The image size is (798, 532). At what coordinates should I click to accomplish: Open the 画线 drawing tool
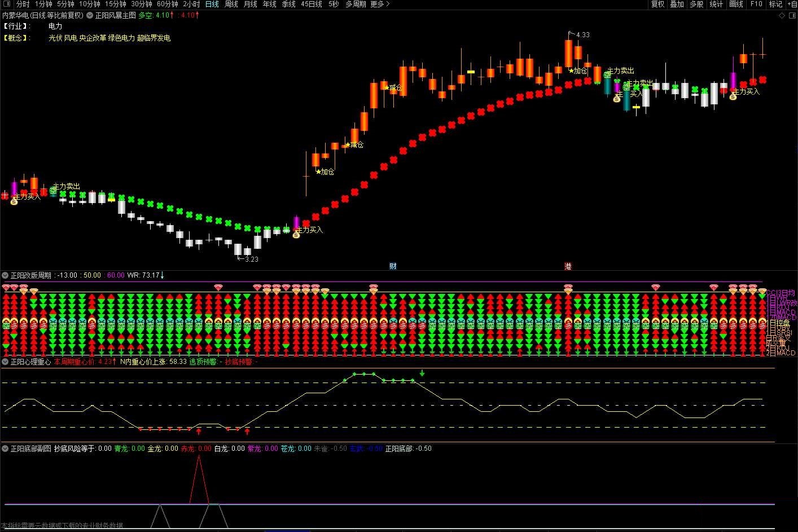pos(736,4)
